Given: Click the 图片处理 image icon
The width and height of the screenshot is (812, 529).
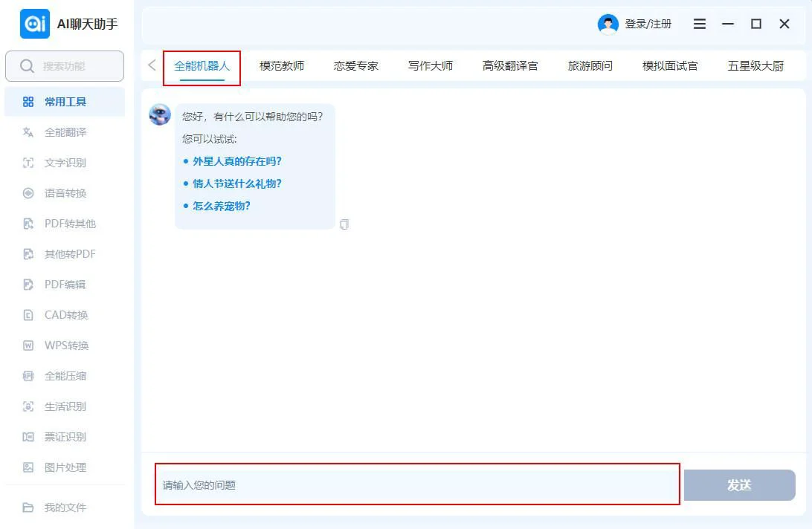Looking at the screenshot, I should pos(28,468).
